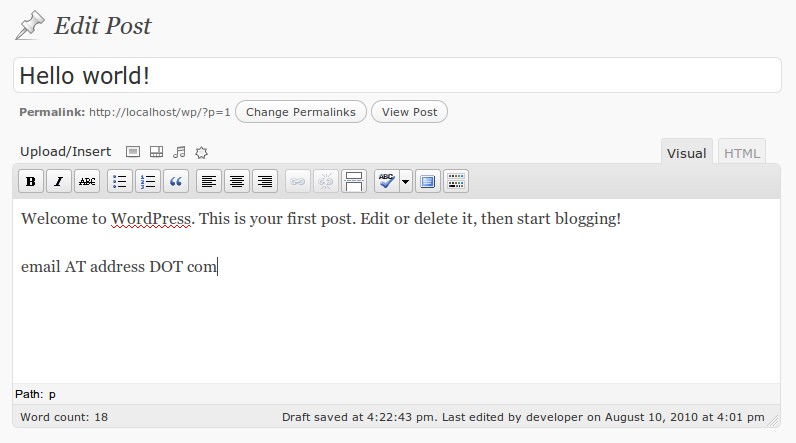
Task: Apply blockquote formatting
Action: point(176,181)
